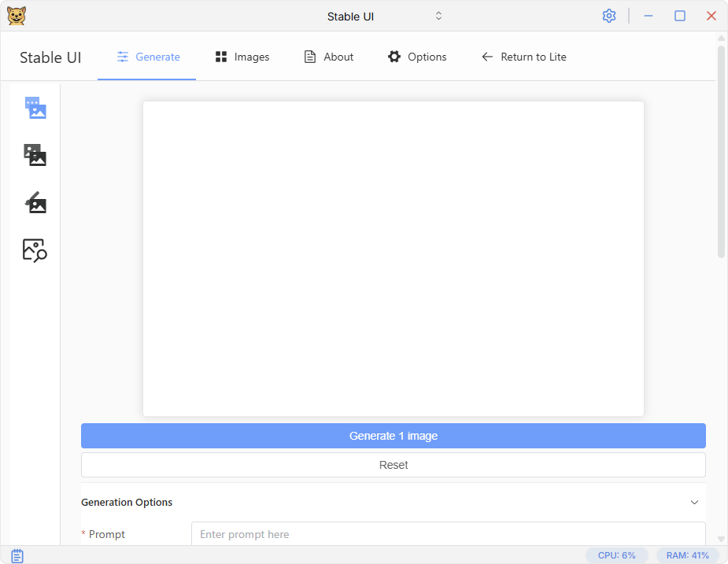Click the Stable UI heading text
This screenshot has width=728, height=564.
tap(50, 57)
